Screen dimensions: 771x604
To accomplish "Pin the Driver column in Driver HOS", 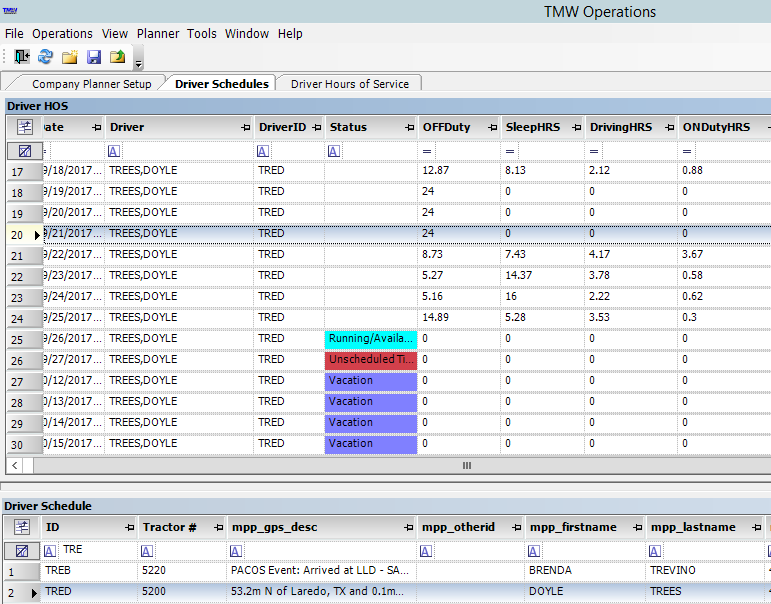I will click(245, 127).
